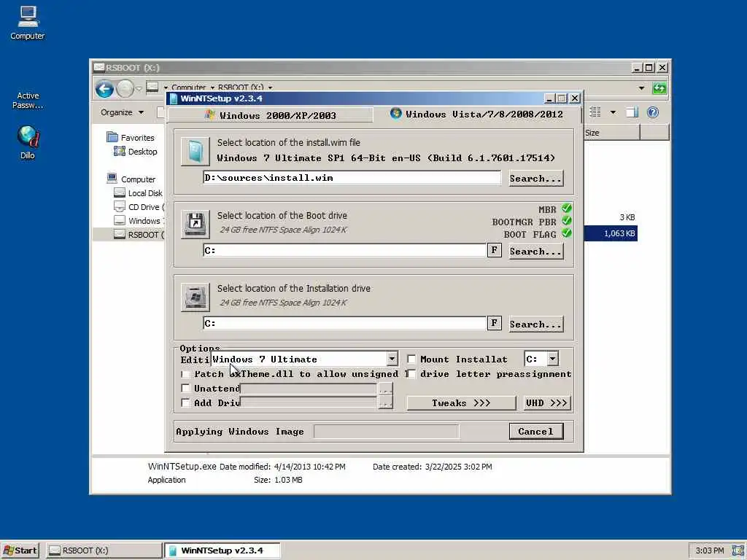Open the recent pages dropdown arrow
The width and height of the screenshot is (747, 560).
(139, 88)
